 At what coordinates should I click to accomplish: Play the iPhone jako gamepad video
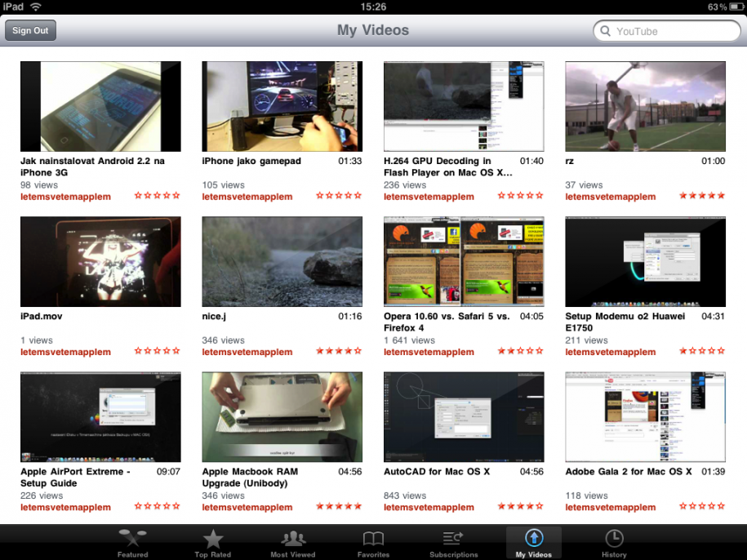click(282, 106)
